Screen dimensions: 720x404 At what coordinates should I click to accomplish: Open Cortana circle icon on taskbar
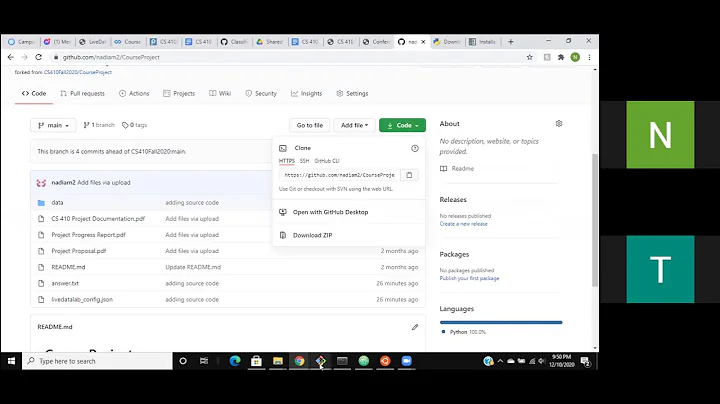[x=183, y=361]
